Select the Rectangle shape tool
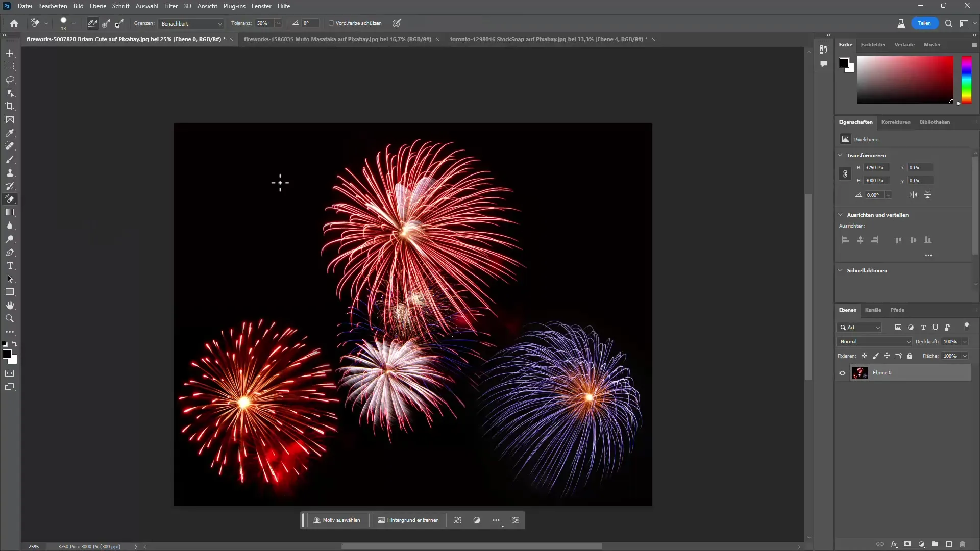 coord(10,292)
